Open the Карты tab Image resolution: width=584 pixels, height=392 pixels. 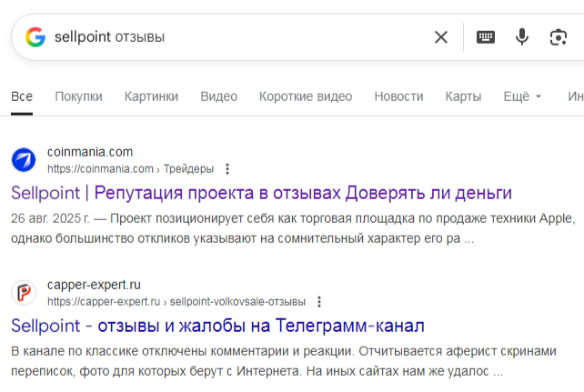coord(463,96)
